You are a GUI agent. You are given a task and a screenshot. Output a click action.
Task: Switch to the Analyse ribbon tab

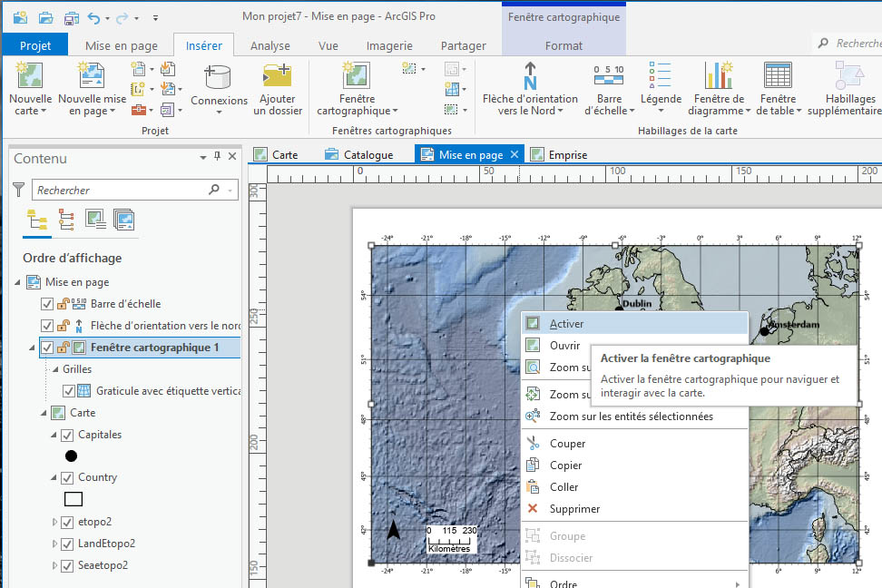click(x=270, y=45)
